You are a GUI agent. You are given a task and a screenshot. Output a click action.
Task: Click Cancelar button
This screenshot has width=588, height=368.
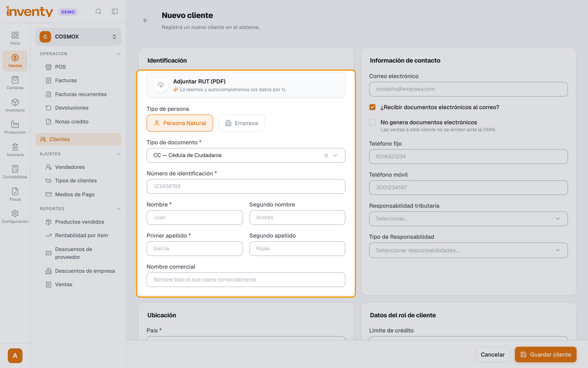coord(492,354)
